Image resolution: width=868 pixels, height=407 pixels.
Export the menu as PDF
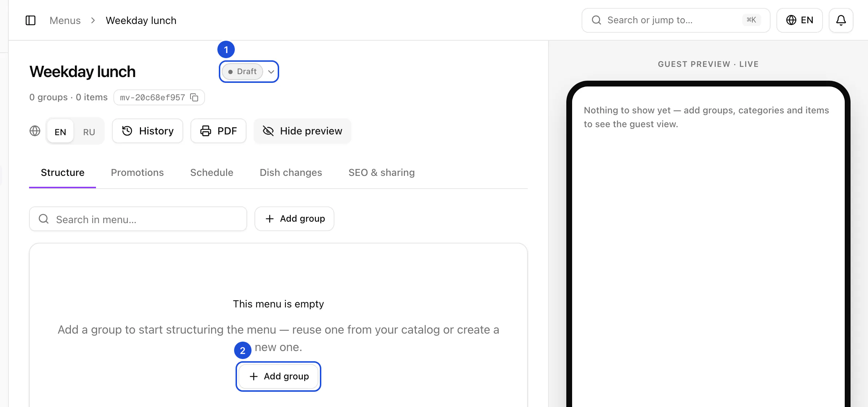(218, 131)
